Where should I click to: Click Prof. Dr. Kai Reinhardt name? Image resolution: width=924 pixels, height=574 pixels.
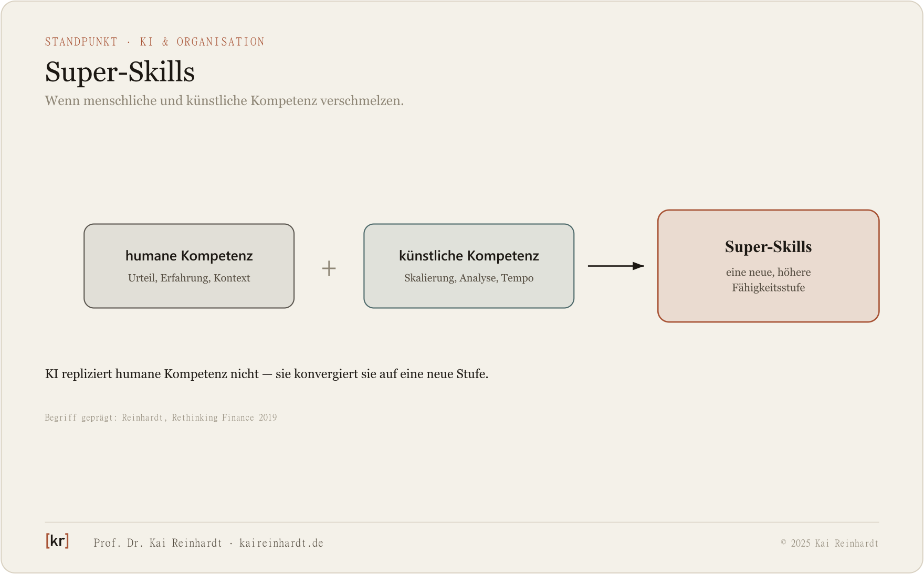(x=158, y=543)
